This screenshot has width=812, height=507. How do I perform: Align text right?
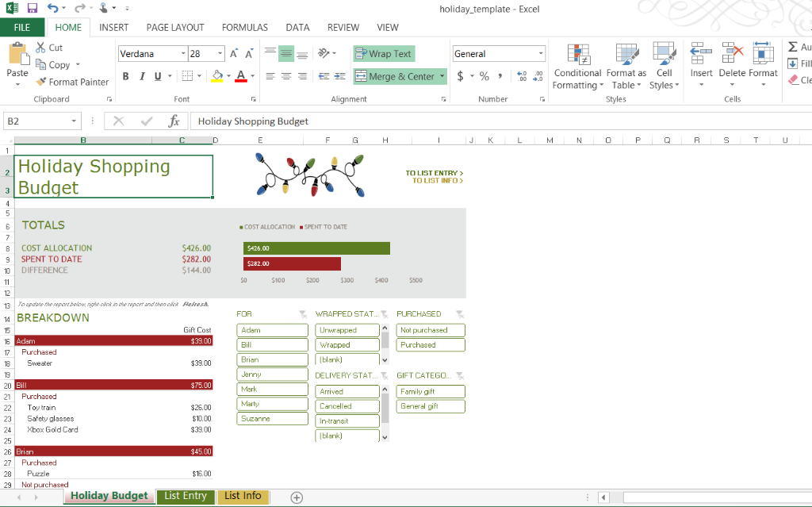pyautogui.click(x=302, y=76)
